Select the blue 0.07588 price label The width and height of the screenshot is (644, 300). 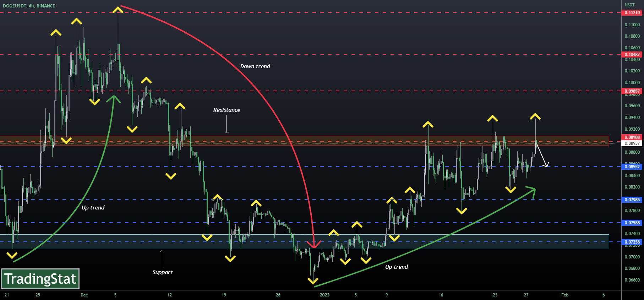click(632, 223)
